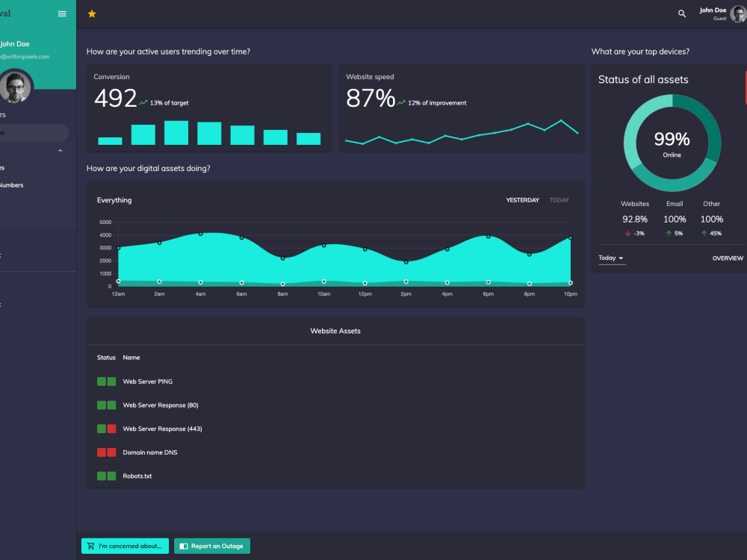Click withinpixels.com email in sidebar
The width and height of the screenshot is (747, 560).
25,57
